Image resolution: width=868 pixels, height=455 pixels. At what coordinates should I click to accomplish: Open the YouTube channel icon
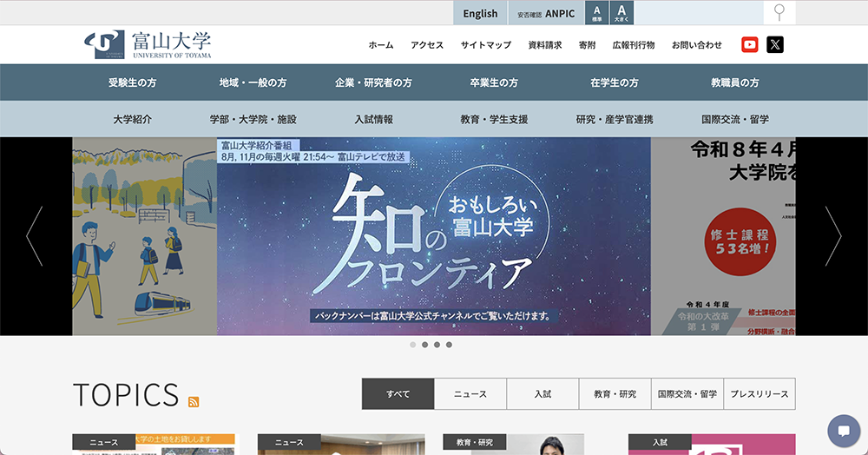750,45
